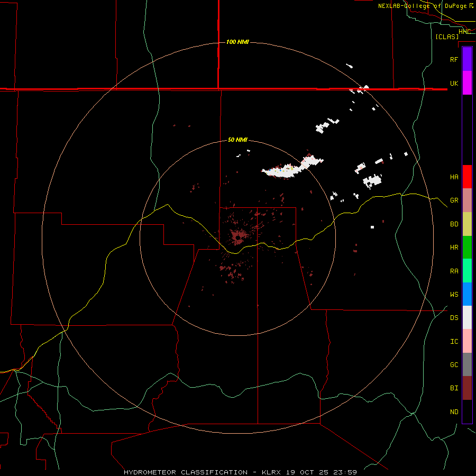The width and height of the screenshot is (476, 476).
Task: Click the 100 NMI range ring label
Action: (x=237, y=42)
